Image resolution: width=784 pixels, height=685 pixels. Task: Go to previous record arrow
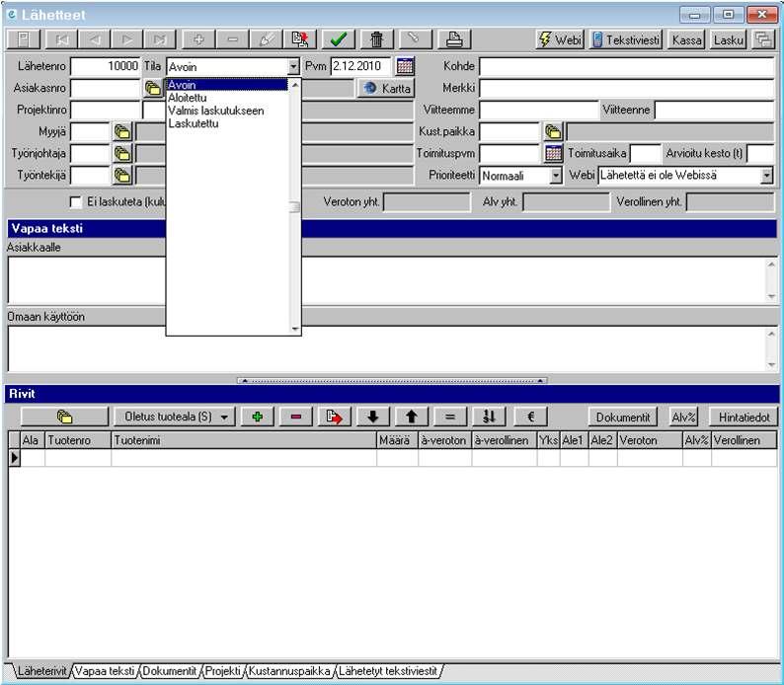95,38
